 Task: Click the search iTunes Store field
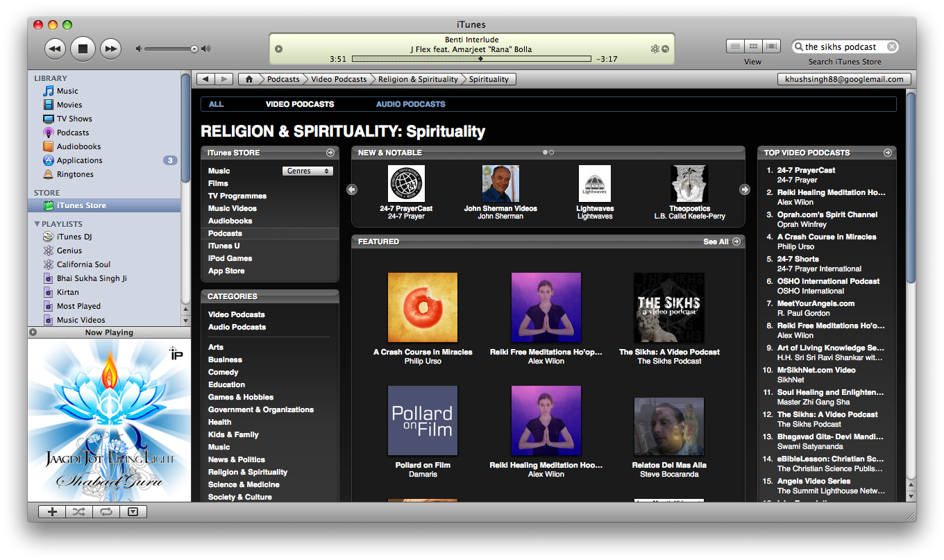(x=844, y=46)
